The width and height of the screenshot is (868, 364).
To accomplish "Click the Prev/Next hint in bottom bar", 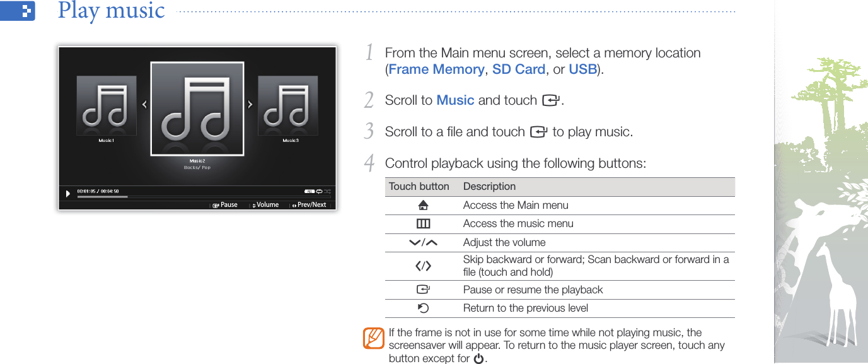I will (x=310, y=205).
